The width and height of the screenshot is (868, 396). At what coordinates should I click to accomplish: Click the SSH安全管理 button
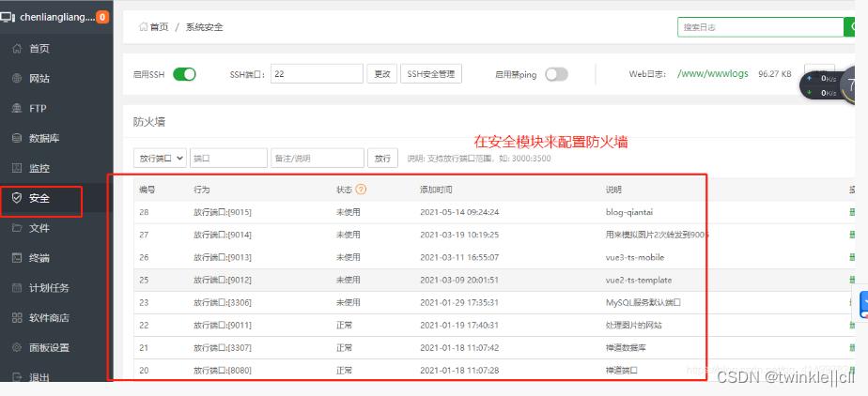pos(430,74)
